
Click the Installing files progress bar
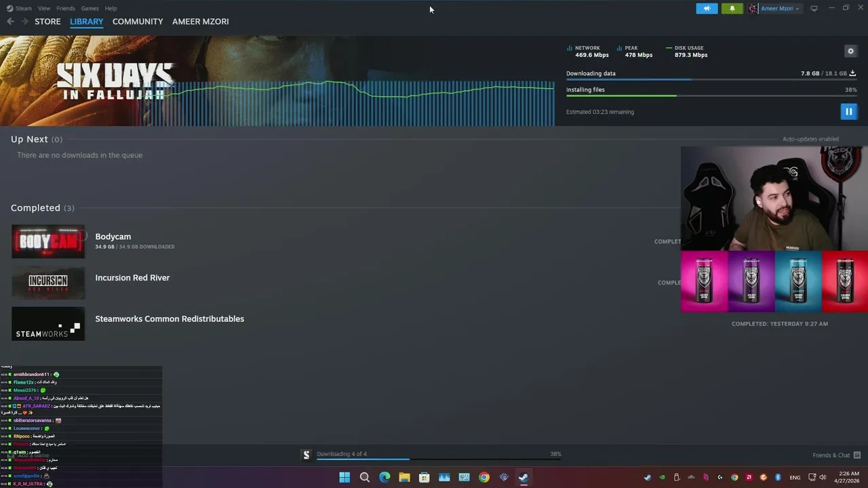click(711, 96)
